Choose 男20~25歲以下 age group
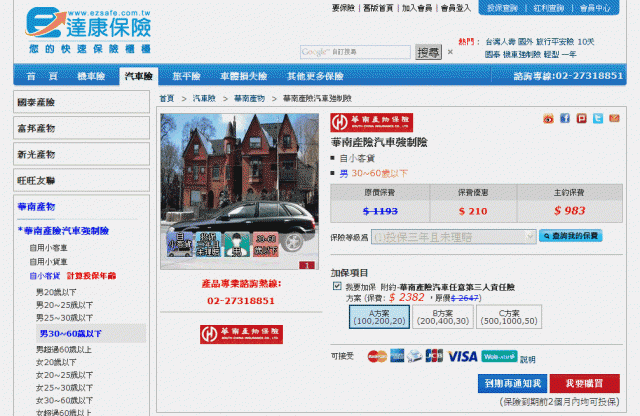The height and width of the screenshot is (416, 640). (x=64, y=305)
